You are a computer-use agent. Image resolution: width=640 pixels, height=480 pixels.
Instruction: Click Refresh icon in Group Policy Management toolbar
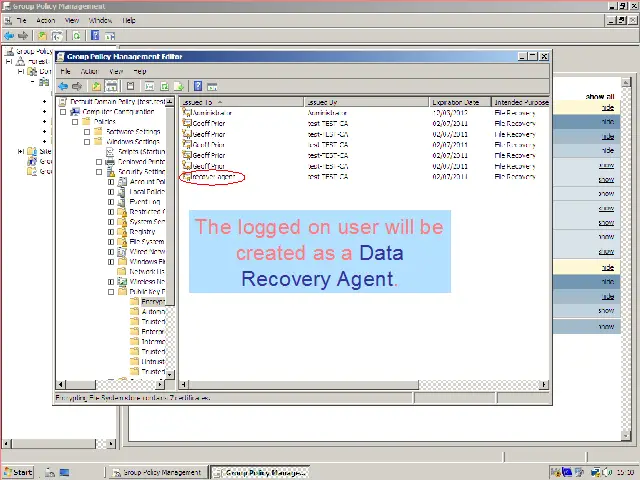click(x=76, y=36)
